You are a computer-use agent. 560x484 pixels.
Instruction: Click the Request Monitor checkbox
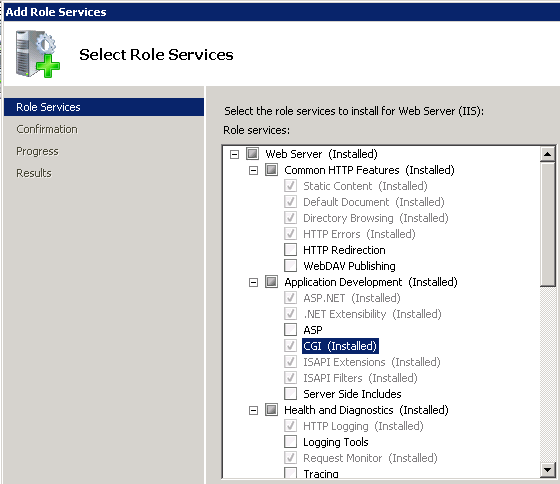[290, 458]
